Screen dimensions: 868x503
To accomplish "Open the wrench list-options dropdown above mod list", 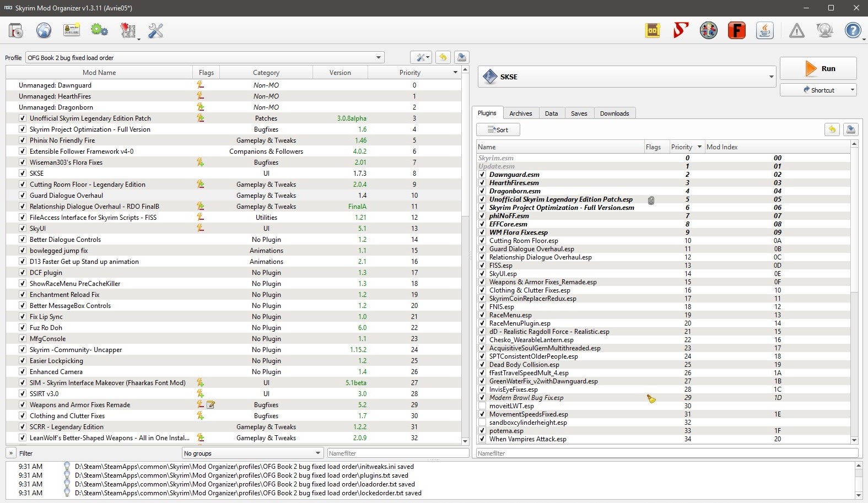I will tap(420, 57).
